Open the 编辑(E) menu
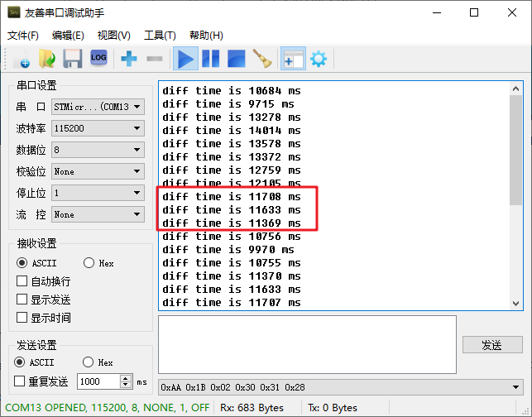Viewport: 532px width, 417px height. point(68,36)
